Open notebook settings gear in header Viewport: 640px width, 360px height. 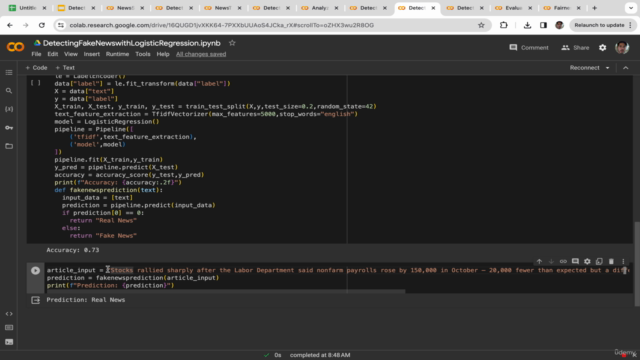pyautogui.click(x=602, y=48)
